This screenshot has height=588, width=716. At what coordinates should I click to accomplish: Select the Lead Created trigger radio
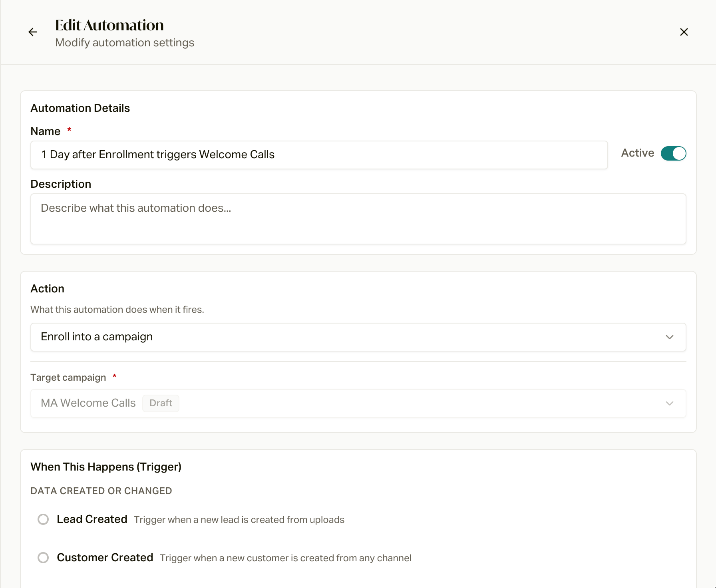coord(43,519)
